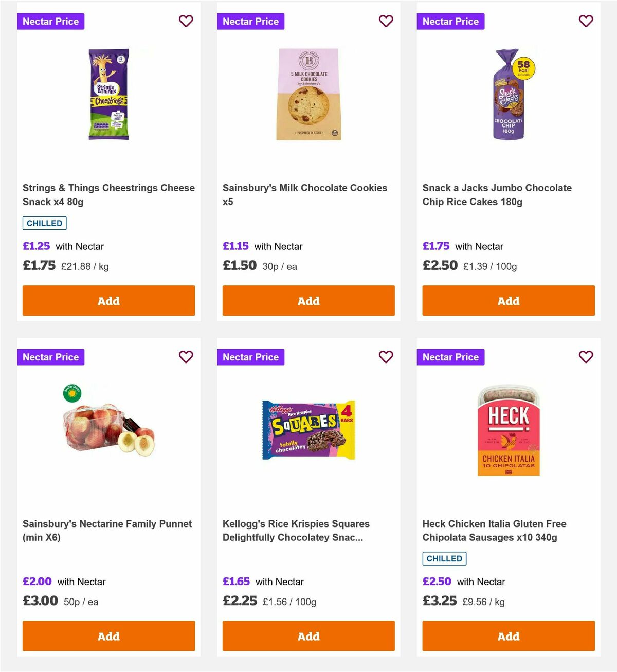Toggle the favourite heart on the Rice Krispies card
This screenshot has width=617, height=672.
(386, 356)
